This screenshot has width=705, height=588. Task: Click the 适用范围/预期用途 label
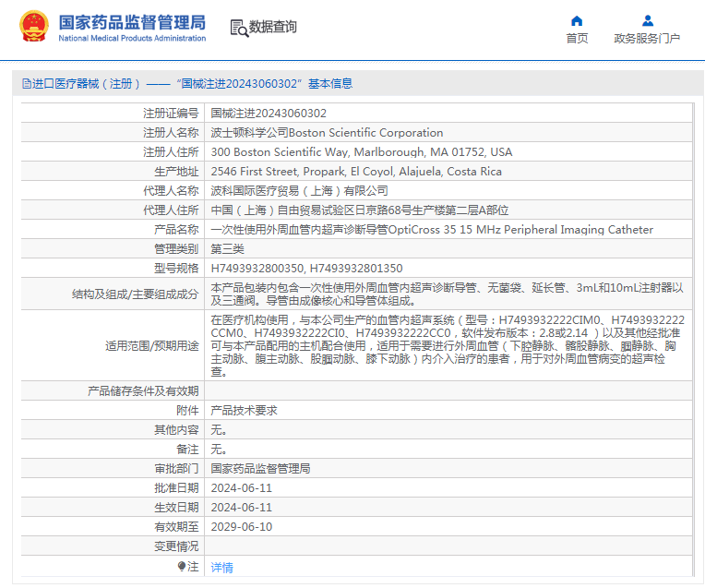(x=152, y=345)
